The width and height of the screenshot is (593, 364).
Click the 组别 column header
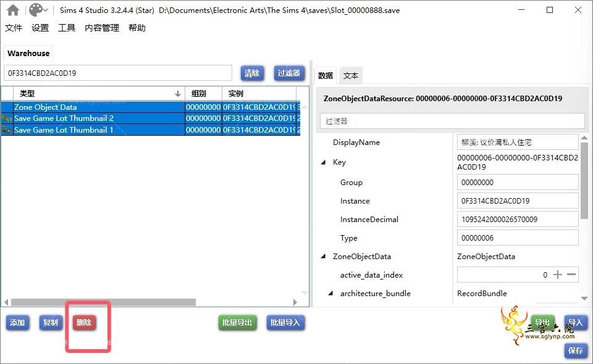coord(203,93)
